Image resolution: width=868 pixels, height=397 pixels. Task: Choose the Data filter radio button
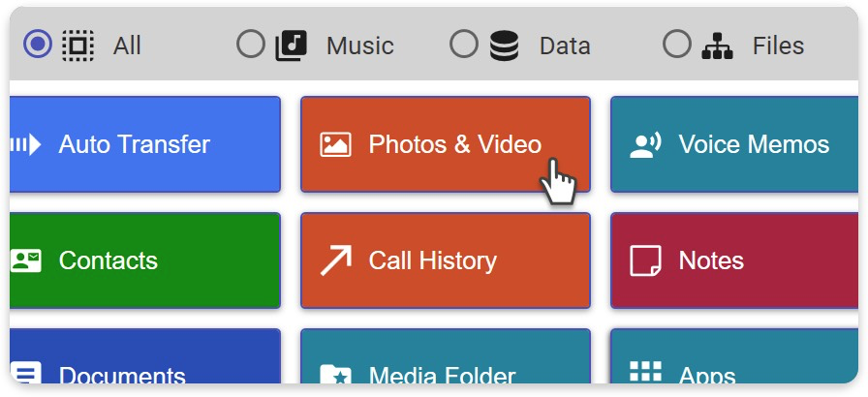464,45
